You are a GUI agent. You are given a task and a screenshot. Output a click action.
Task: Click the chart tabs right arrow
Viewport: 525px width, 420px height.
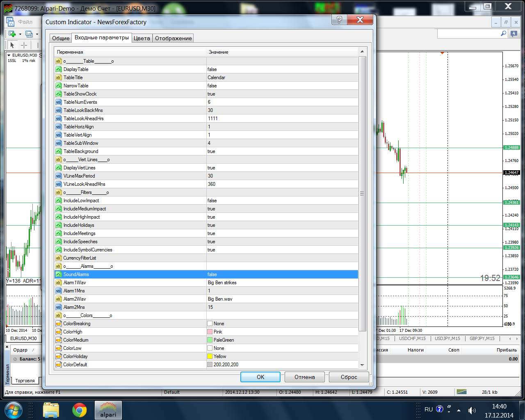coord(516,339)
